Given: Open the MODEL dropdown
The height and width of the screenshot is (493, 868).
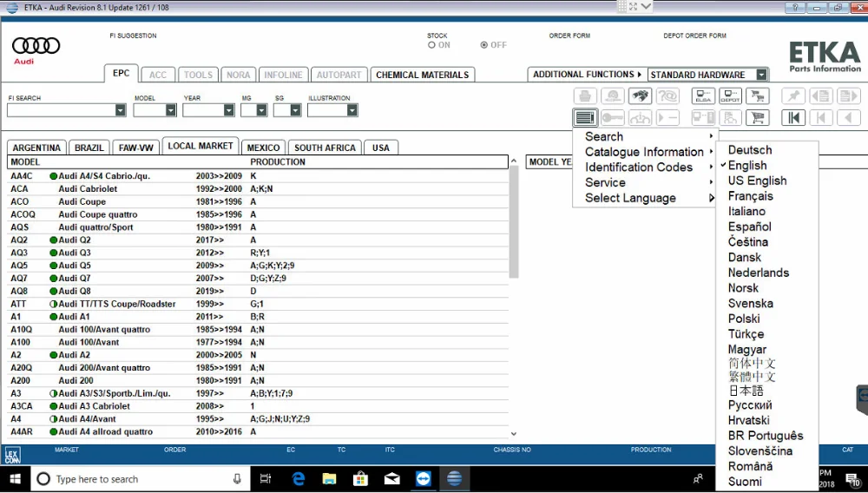Looking at the screenshot, I should coord(170,110).
